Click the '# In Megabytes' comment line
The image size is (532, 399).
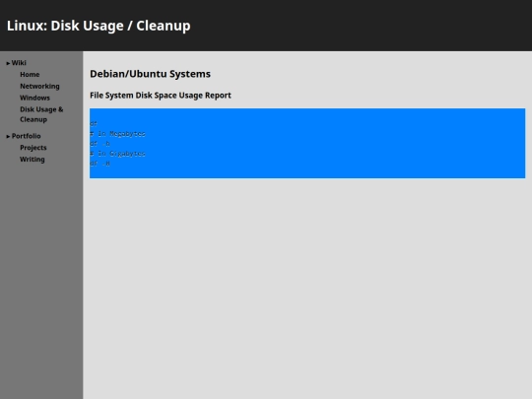coord(117,134)
